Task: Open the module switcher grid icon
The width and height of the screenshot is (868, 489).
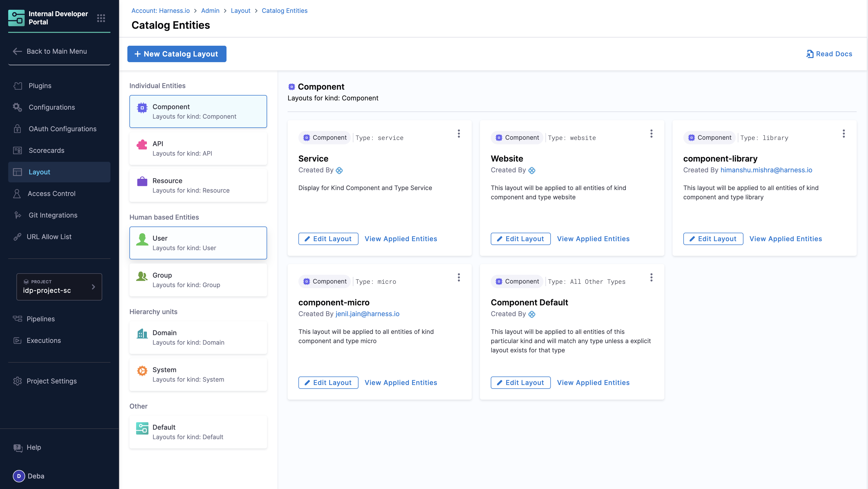Action: click(101, 18)
